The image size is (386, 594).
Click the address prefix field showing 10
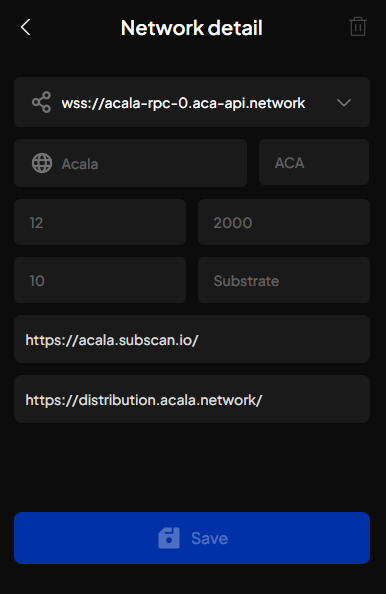coord(100,280)
